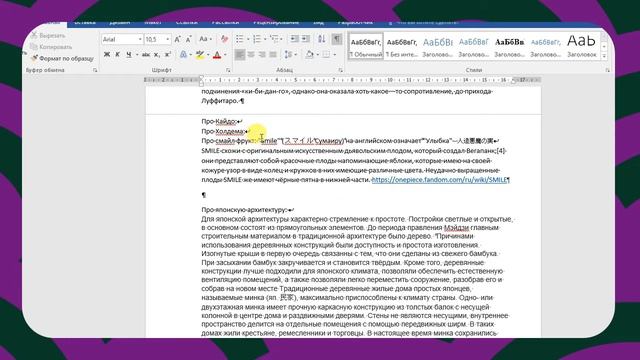This screenshot has height=360, width=640.
Task: Expand the shading color arrow
Action: point(317,54)
